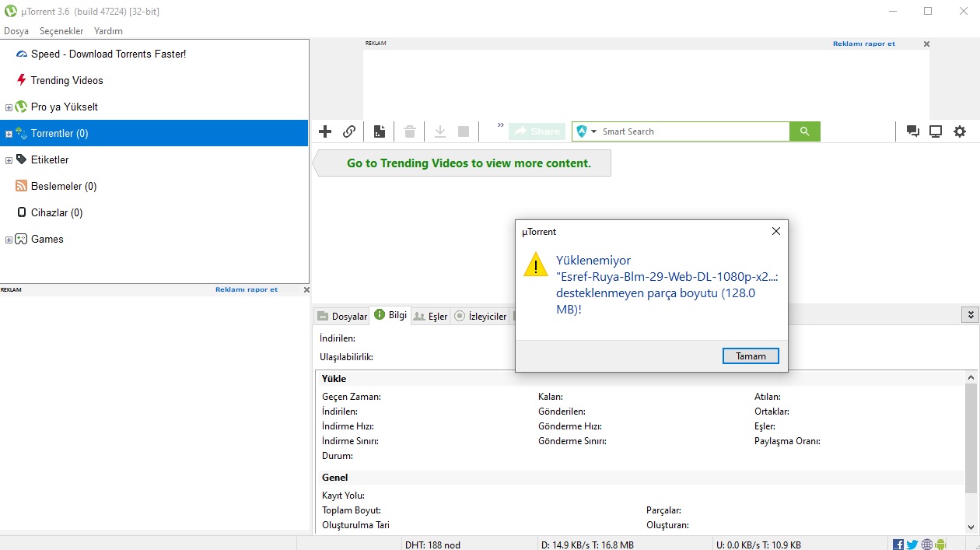980x550 pixels.
Task: Click the warning triangle icon in dialog
Action: pyautogui.click(x=536, y=265)
